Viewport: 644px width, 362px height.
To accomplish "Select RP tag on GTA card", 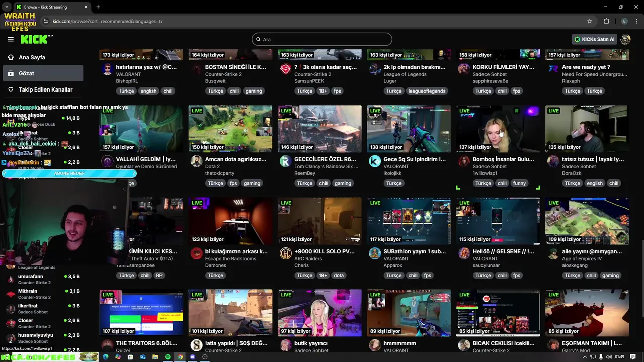I will point(159,275).
